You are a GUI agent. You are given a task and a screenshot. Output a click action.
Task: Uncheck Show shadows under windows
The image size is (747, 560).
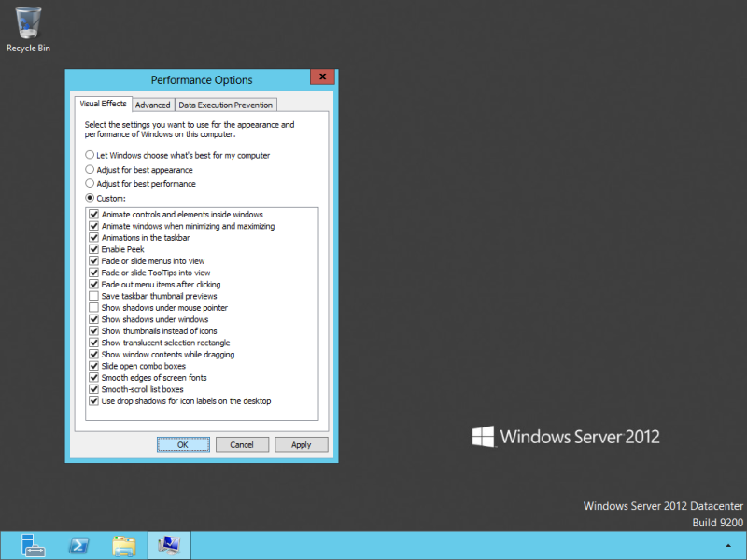tap(94, 319)
